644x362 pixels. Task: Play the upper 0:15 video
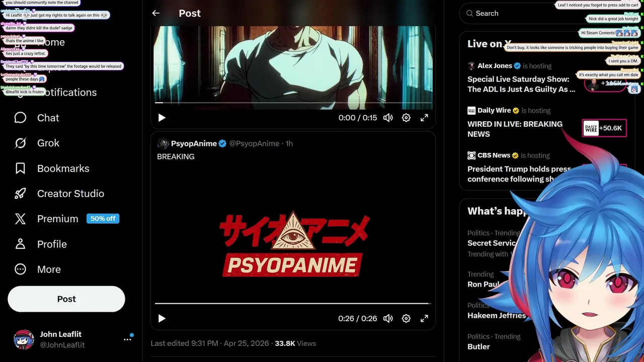[x=162, y=118]
